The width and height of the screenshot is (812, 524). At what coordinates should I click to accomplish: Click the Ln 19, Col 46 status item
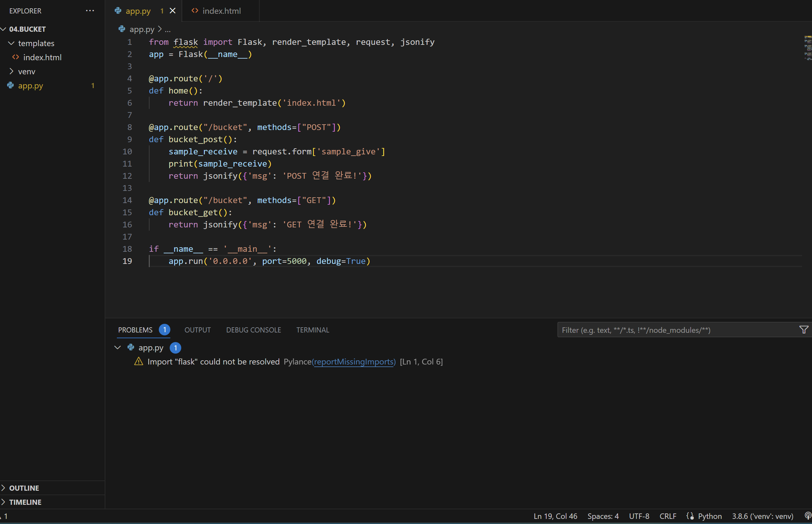click(x=555, y=516)
